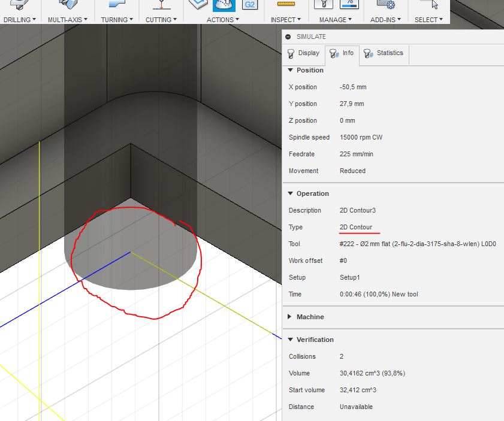The image size is (504, 421).
Task: Click the spindle speed value 15000 rpm CW
Action: 361,137
